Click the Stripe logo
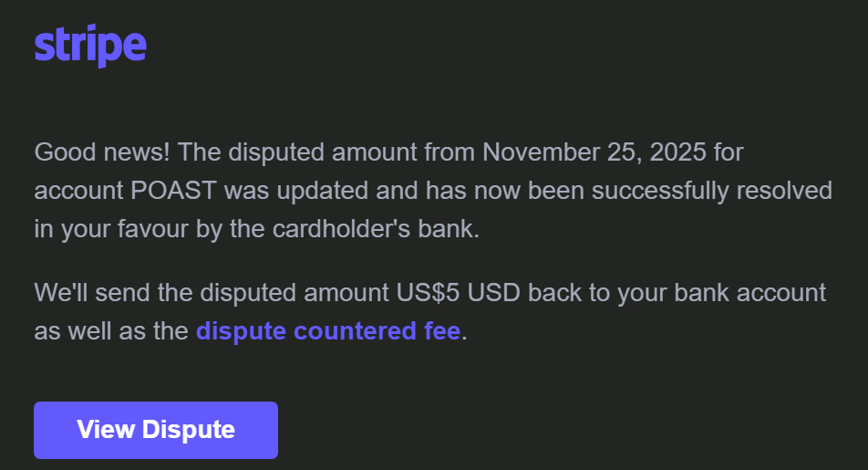The image size is (868, 470). 90,46
